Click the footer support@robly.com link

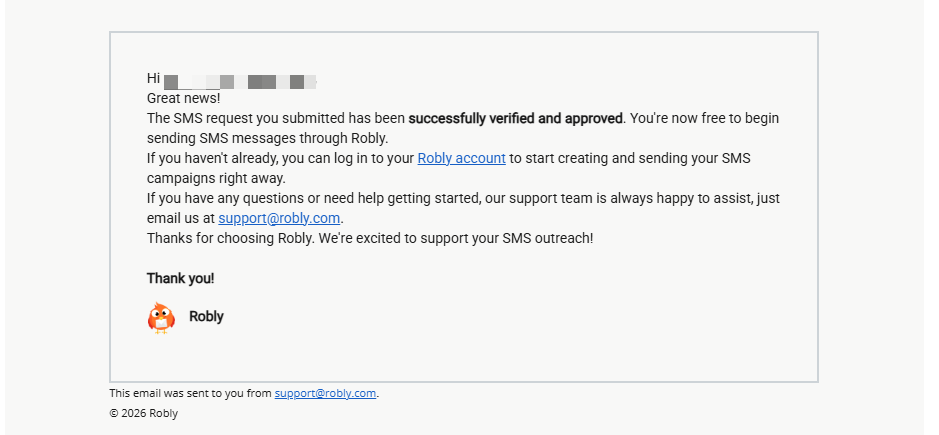[325, 393]
